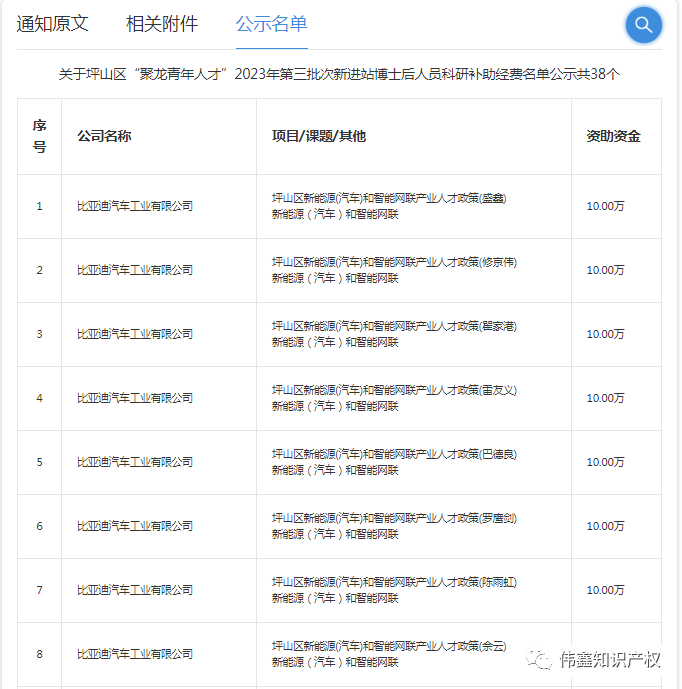Viewport: 682px width, 689px height.
Task: Click the 10.00万 amount in row 6
Action: (605, 526)
